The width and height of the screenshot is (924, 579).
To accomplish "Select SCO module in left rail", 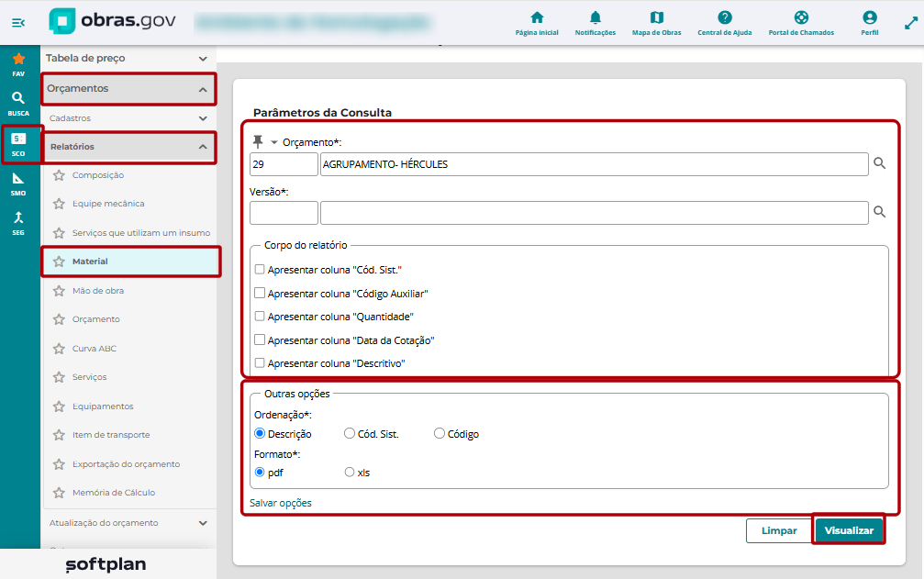I will (19, 144).
